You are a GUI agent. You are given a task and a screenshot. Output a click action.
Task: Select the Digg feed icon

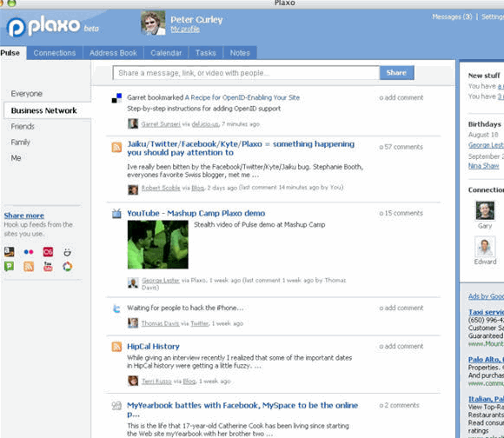(67, 252)
